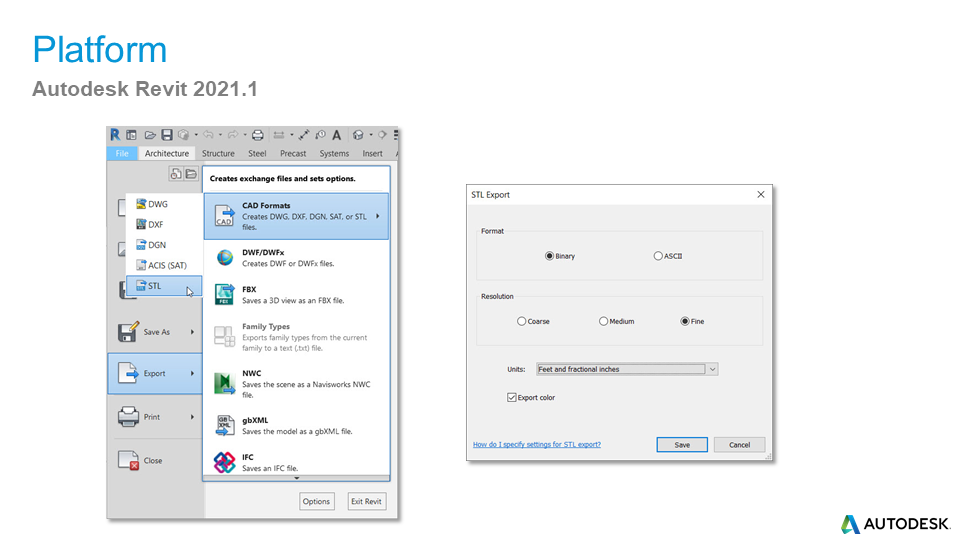Click the Open folder icon in quick access toolbar
Viewport: 960px width, 540px height.
(x=150, y=135)
